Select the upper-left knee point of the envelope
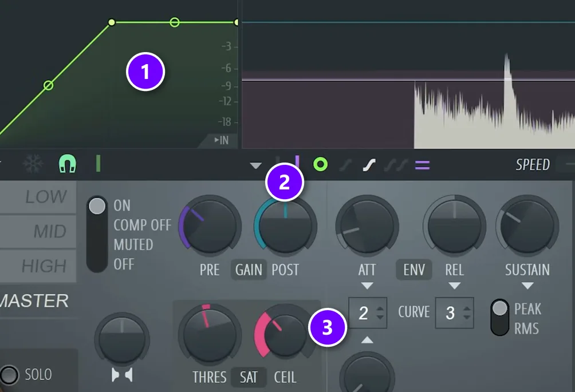The image size is (575, 392). [112, 23]
